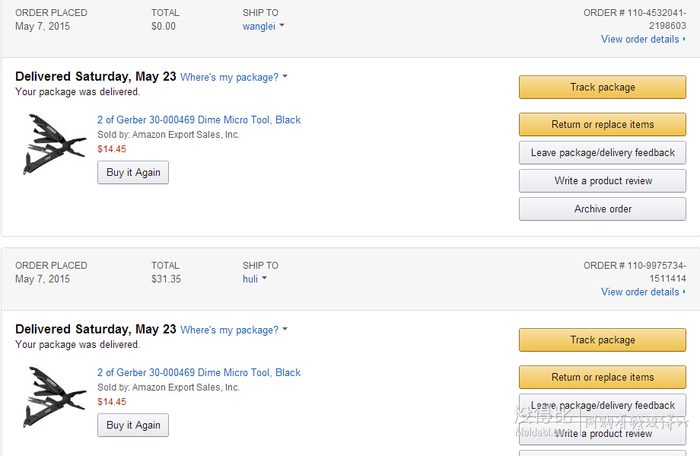Click Track package for wanglei order
The height and width of the screenshot is (456, 700).
pyautogui.click(x=602, y=87)
